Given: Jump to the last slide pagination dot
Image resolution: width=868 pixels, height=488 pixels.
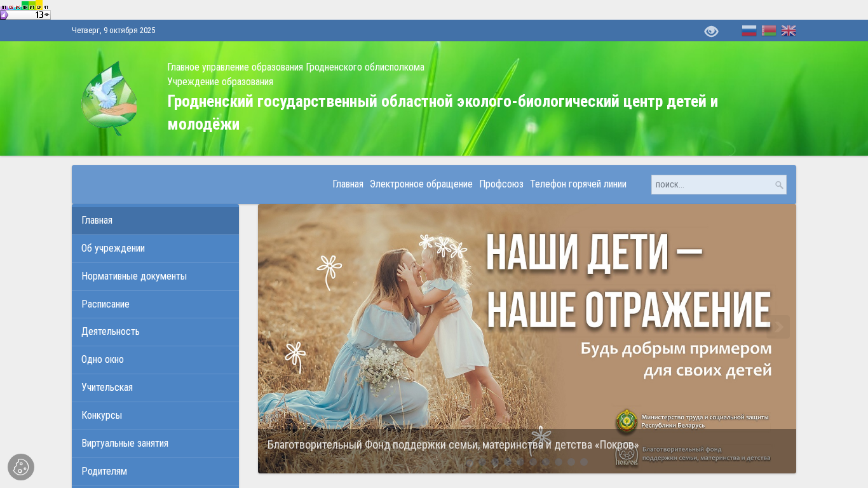Looking at the screenshot, I should [584, 462].
